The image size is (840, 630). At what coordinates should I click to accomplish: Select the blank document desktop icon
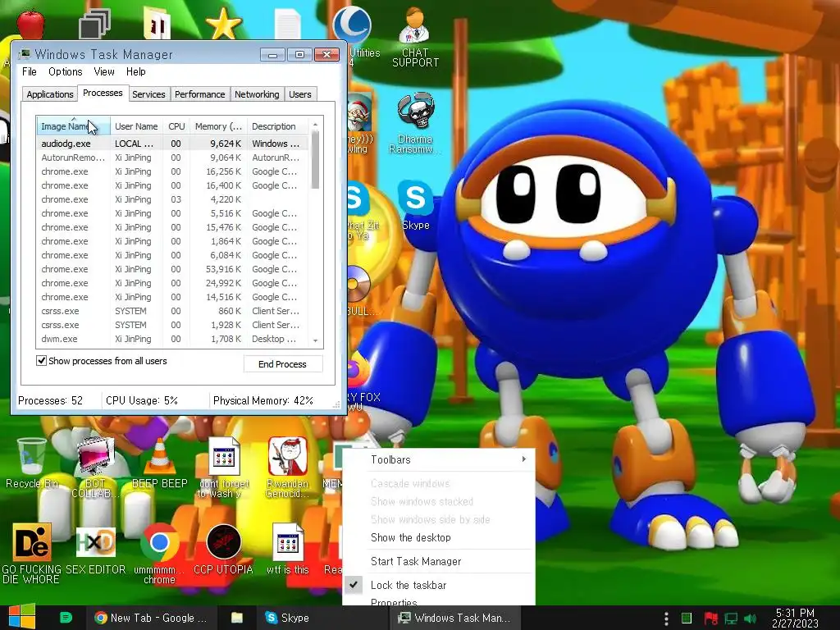click(288, 25)
